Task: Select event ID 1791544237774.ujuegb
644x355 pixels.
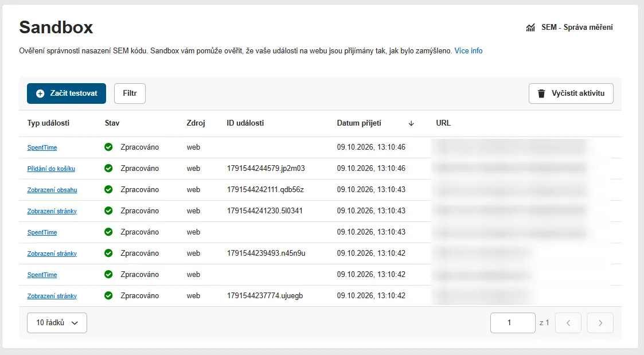Action: 265,295
